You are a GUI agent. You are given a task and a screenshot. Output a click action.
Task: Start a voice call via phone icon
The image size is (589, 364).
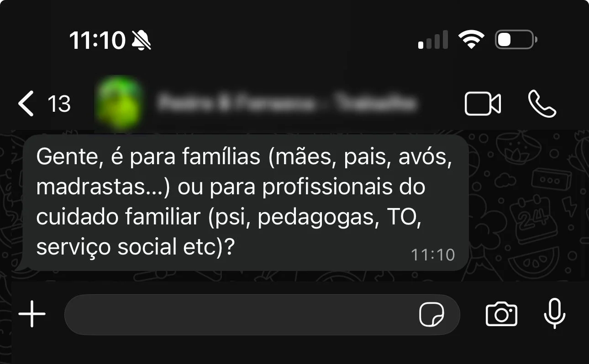click(542, 104)
